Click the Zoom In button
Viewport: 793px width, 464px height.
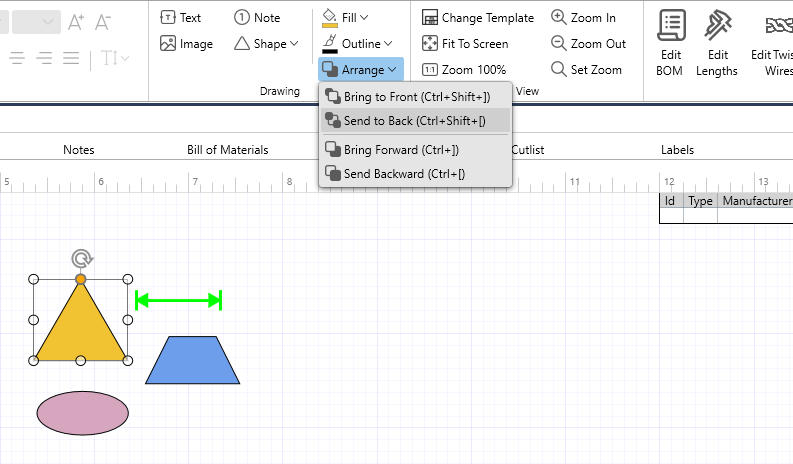[583, 18]
